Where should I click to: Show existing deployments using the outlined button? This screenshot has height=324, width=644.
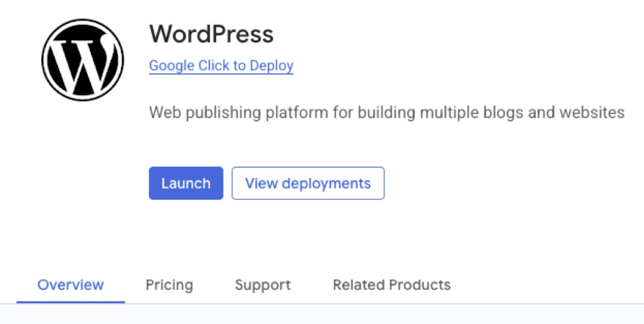coord(308,183)
